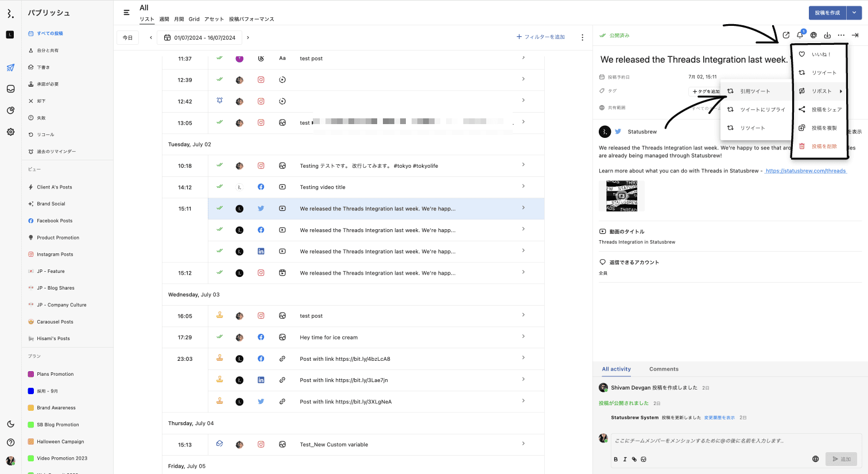Viewport: 868px width, 474px height.
Task: Toggle the hamburger sidebar menu
Action: coord(126,13)
